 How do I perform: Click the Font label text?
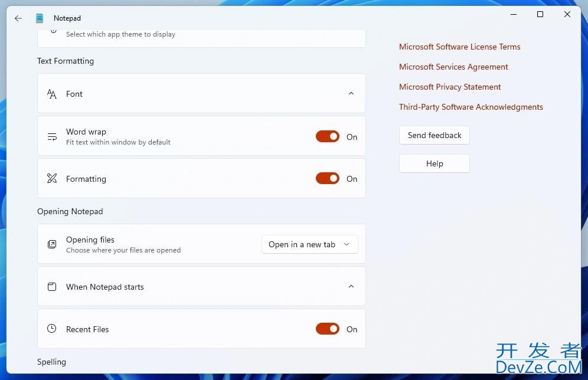click(74, 94)
